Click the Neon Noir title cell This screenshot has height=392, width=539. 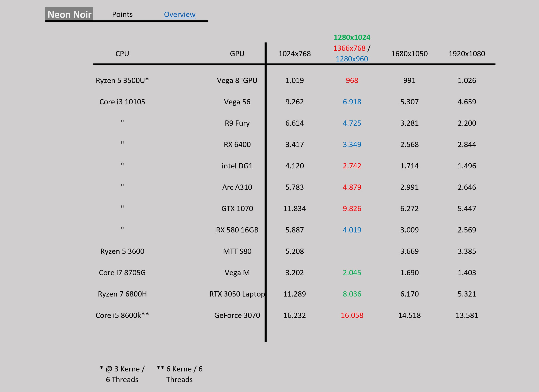pos(69,14)
